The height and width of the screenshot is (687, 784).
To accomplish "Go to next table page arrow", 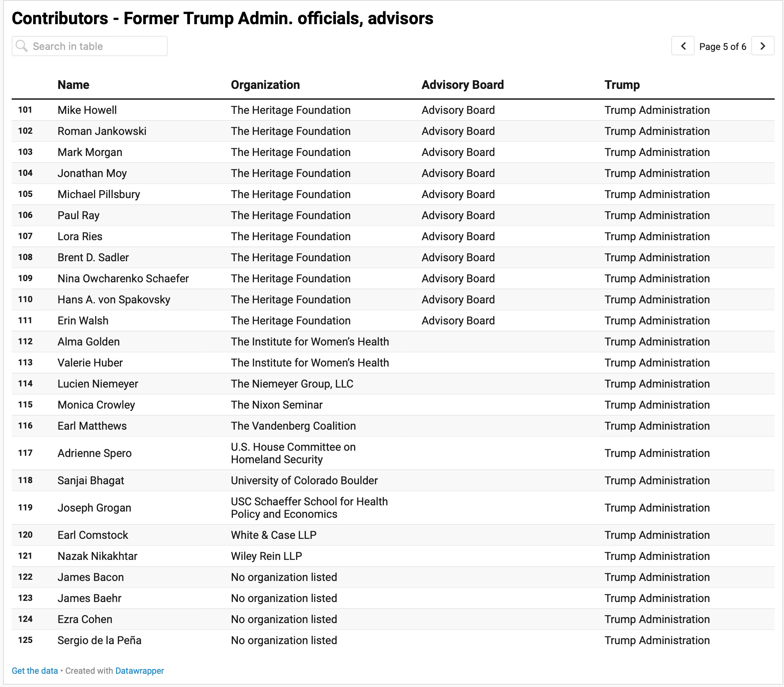I will tap(763, 46).
